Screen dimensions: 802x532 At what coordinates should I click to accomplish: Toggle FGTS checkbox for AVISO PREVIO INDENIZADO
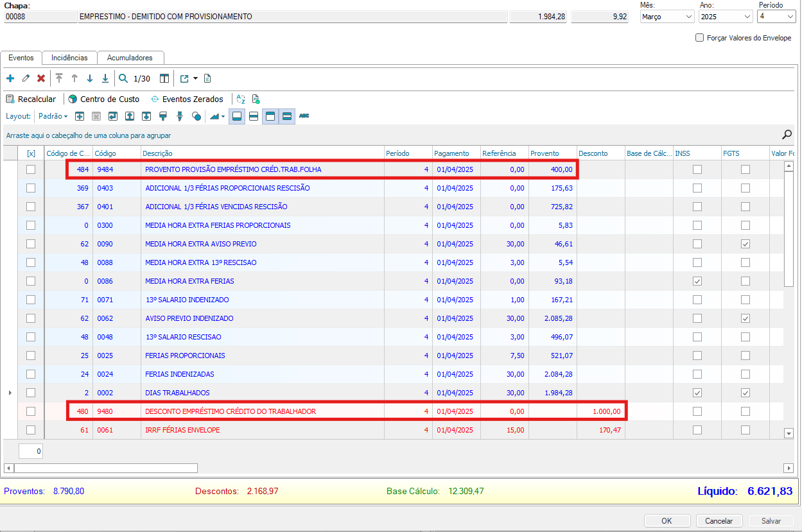(745, 318)
